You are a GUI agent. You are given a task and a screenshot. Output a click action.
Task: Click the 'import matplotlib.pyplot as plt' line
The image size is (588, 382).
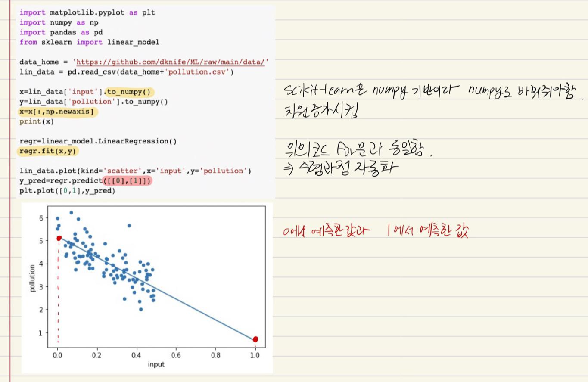point(87,12)
